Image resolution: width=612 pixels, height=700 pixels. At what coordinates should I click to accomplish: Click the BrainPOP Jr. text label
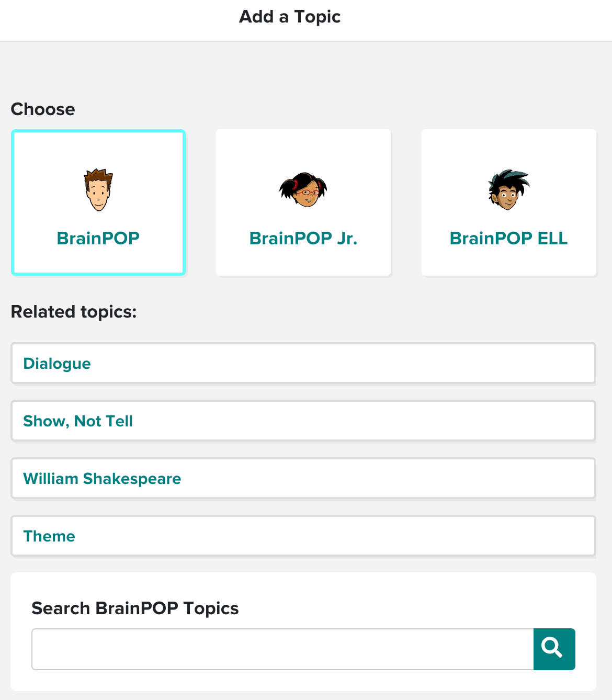(303, 238)
